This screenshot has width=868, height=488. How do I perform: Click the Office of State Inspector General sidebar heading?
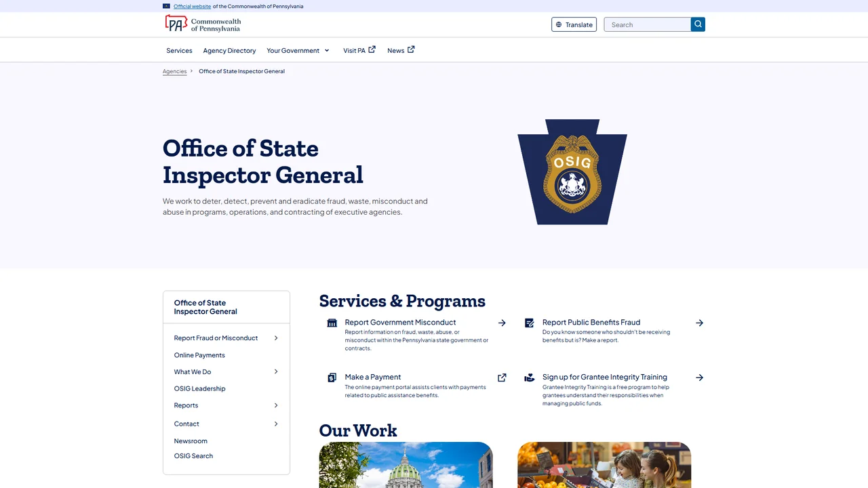(205, 307)
